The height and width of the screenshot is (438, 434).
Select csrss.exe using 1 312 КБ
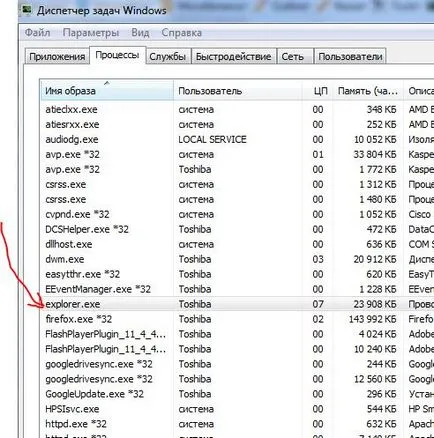coord(237,184)
